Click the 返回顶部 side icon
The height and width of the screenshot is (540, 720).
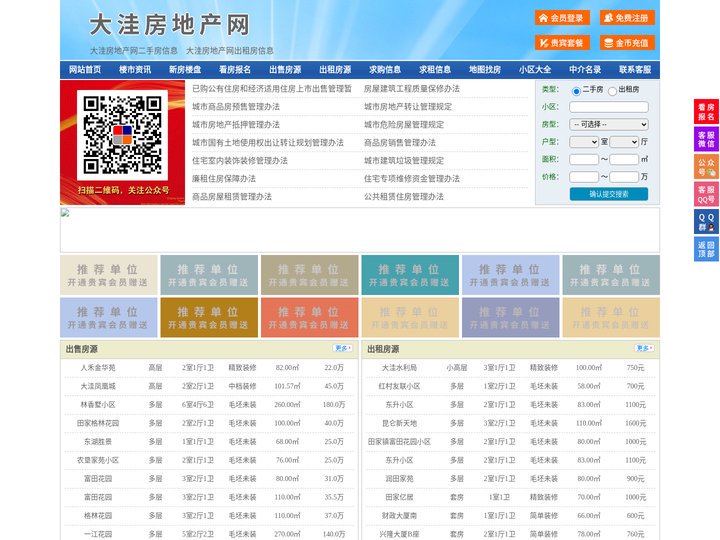(x=706, y=249)
